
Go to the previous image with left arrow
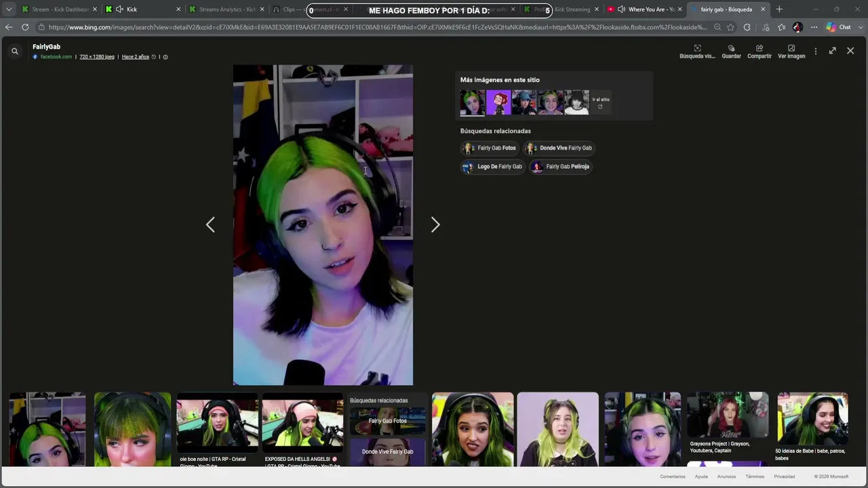[x=210, y=224]
